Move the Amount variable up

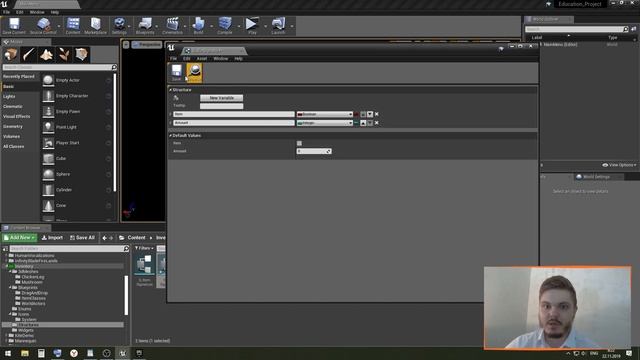point(363,123)
